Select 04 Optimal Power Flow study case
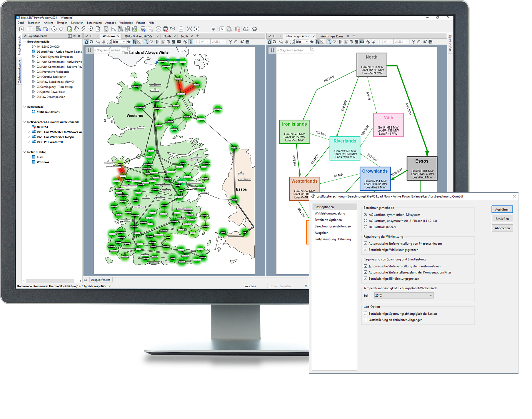 point(51,92)
